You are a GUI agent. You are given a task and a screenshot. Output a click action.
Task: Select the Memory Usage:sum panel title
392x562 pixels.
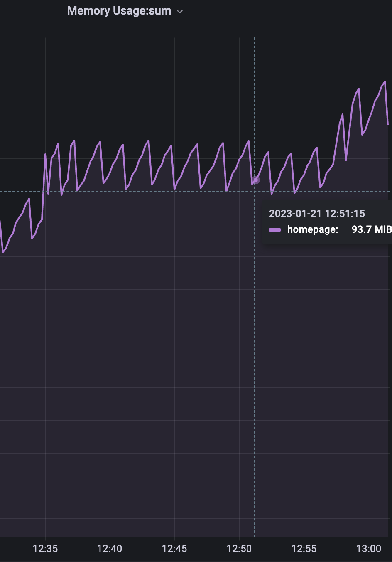119,11
